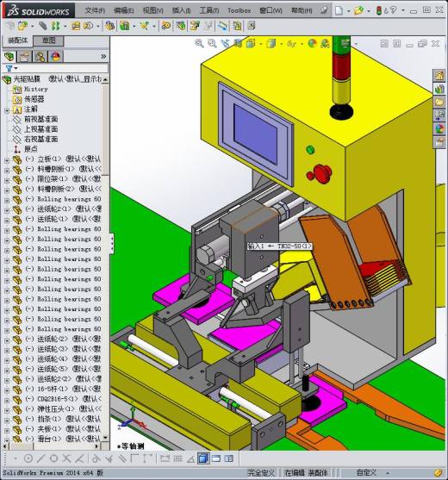Click the Rebuild traffic light icon
448x480 pixels.
[x=378, y=10]
